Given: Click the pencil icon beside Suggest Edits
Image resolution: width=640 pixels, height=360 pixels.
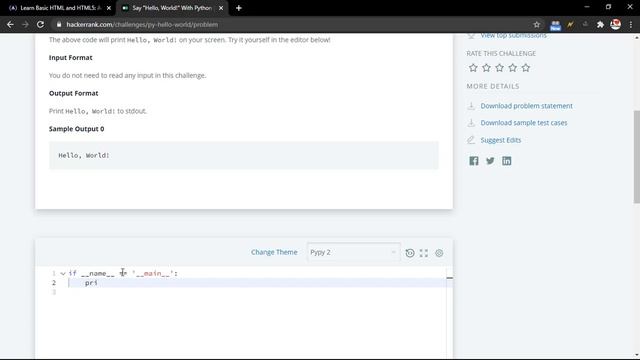Looking at the screenshot, I should [x=471, y=140].
